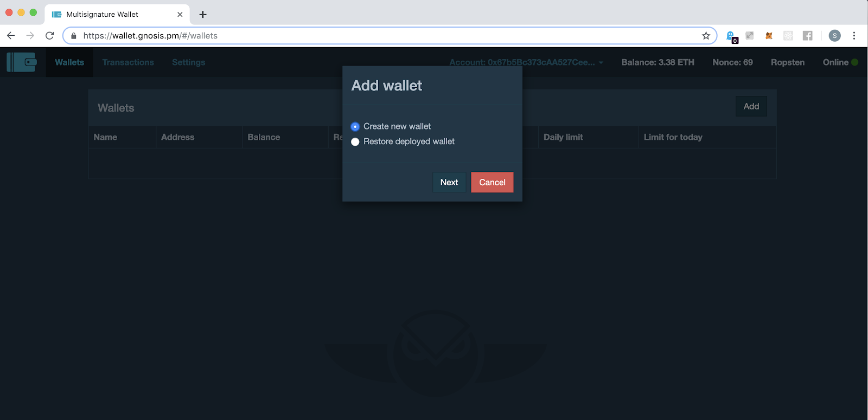Open the MetaMask fox extension
The height and width of the screenshot is (420, 868).
(x=769, y=36)
